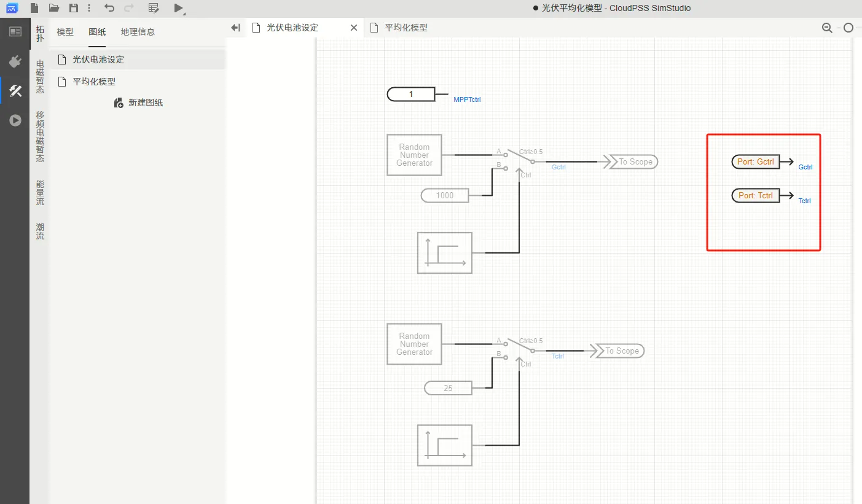The width and height of the screenshot is (862, 504).
Task: Select the constant block with value 1
Action: (411, 95)
